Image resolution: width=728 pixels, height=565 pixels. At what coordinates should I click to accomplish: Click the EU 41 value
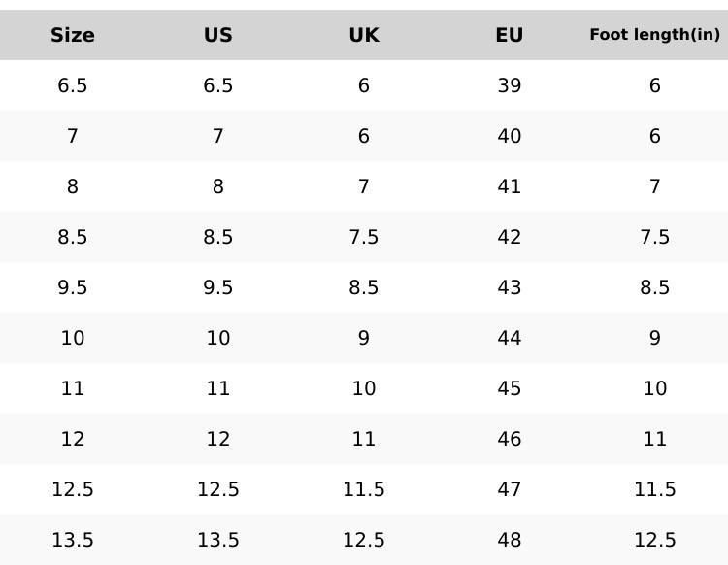[x=510, y=186]
